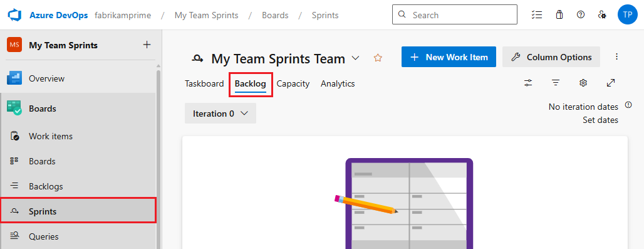This screenshot has width=644, height=249.
Task: Open the Boards sub-item in sidebar
Action: (x=78, y=161)
